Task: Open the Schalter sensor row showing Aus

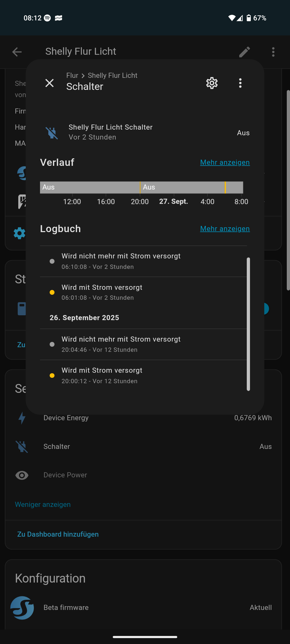Action: click(x=145, y=447)
